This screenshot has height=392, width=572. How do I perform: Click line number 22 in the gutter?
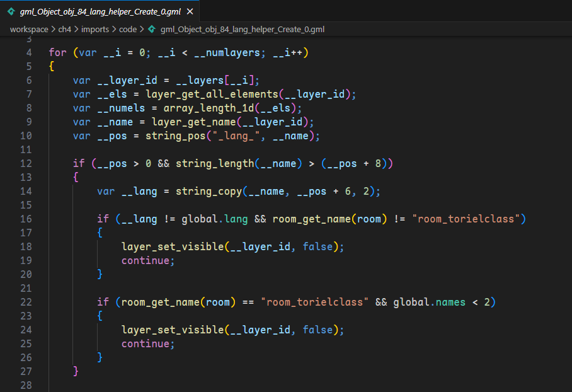(26, 303)
